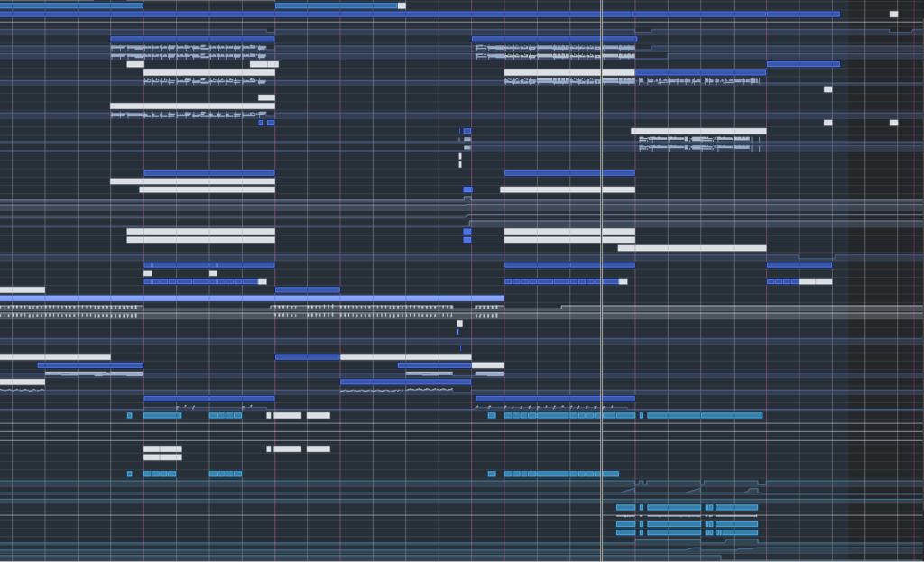Select the stepped automation curve above stacked cyan clips

(695, 487)
